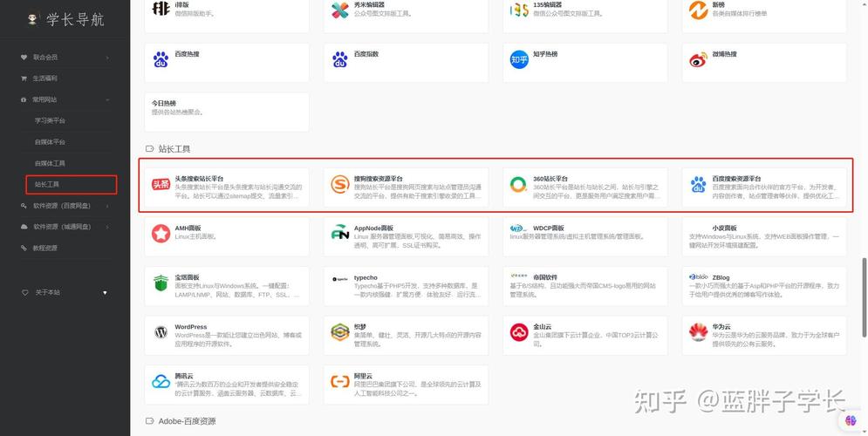868x436 pixels.
Task: Click the 360站长平台 card title text
Action: (550, 180)
